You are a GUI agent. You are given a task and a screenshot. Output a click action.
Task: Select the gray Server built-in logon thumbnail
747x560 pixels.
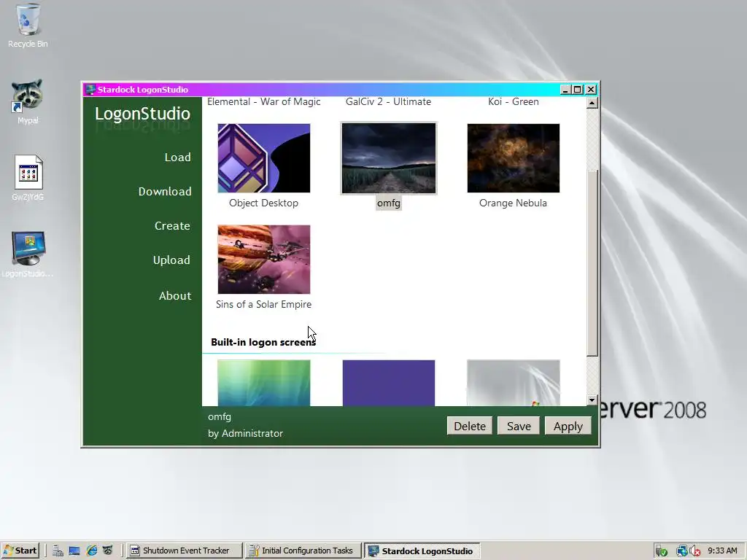tap(514, 383)
